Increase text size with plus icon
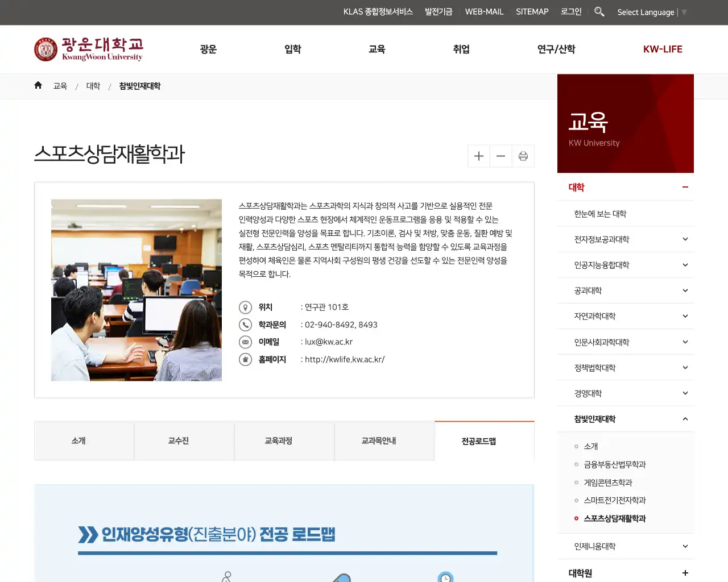The width and height of the screenshot is (728, 582). [479, 156]
